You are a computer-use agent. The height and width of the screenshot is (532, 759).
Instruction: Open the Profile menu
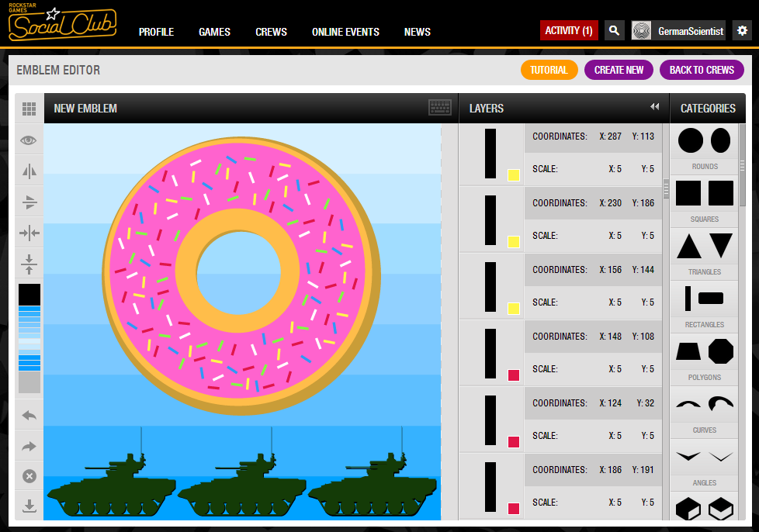coord(156,32)
